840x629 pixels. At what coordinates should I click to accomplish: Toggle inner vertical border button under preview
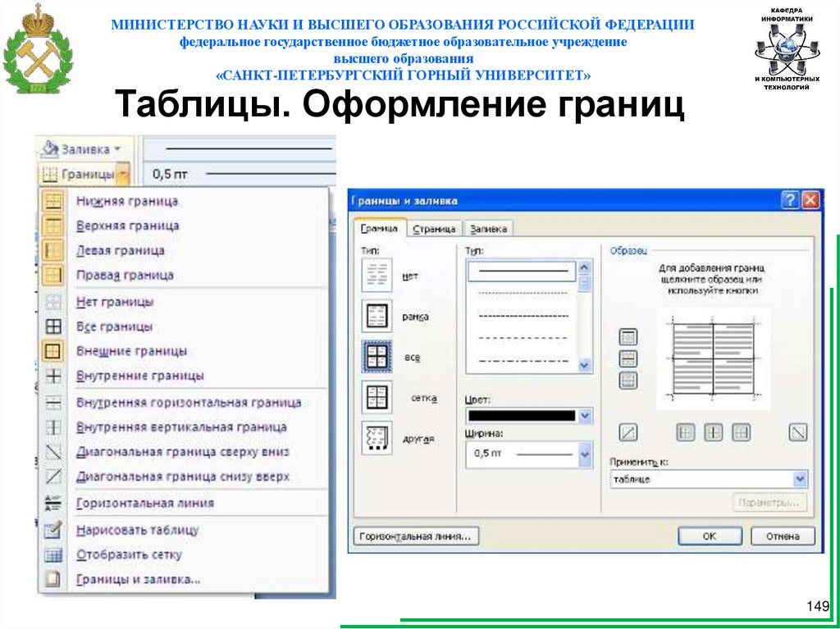pos(713,432)
